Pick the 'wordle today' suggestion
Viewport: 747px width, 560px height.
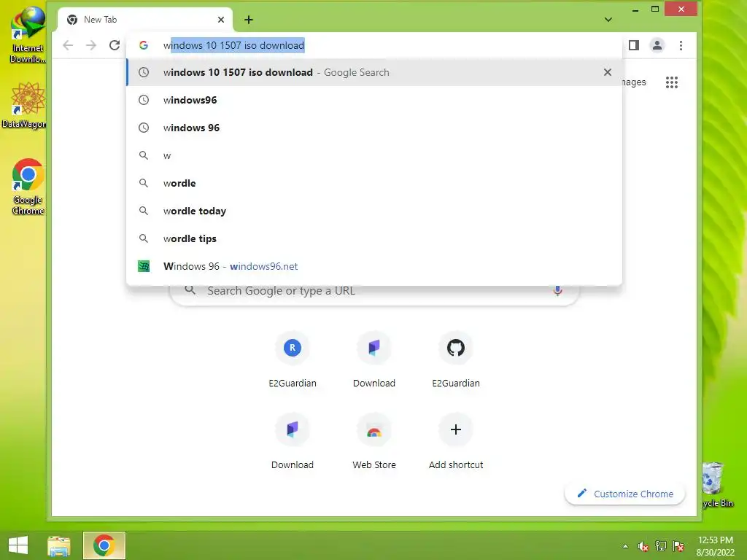coord(374,211)
